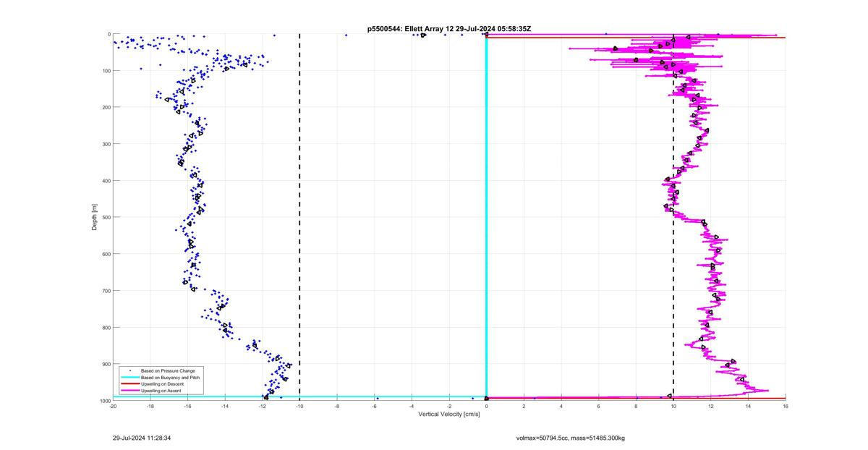Click the '0' tick label on the depth axis
This screenshot has height=450, width=868.
109,34
